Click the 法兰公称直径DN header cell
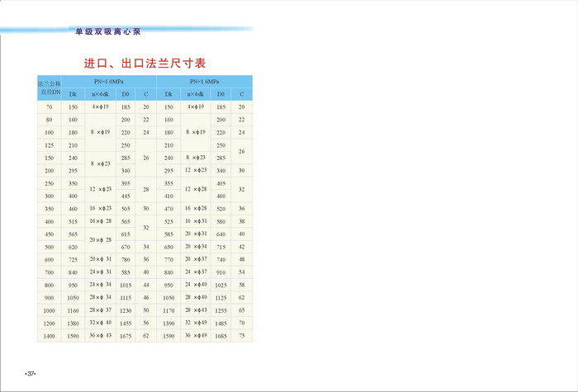 pyautogui.click(x=49, y=88)
